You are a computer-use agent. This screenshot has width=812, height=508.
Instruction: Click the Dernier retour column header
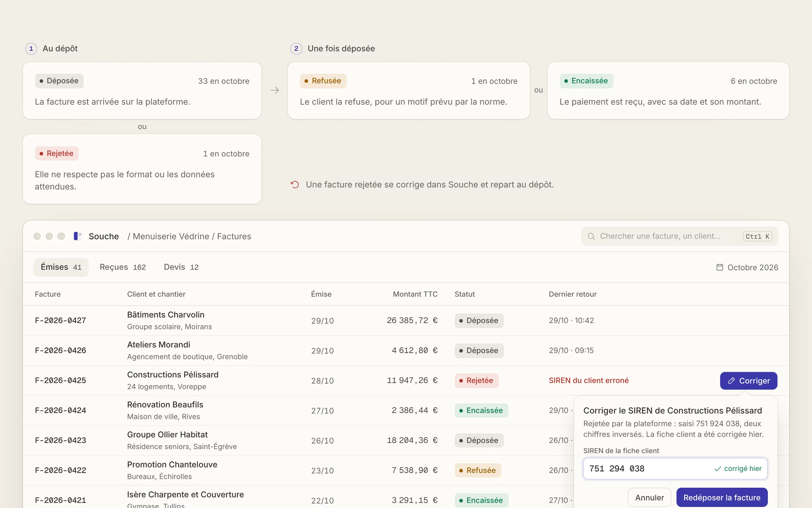[572, 294]
